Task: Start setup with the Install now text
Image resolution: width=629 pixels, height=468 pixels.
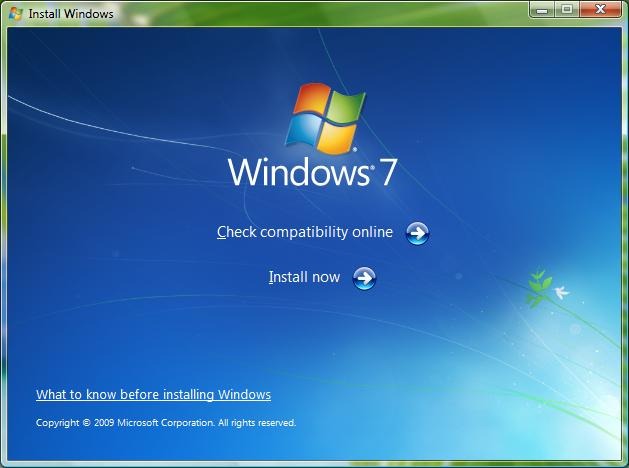Action: [x=304, y=277]
